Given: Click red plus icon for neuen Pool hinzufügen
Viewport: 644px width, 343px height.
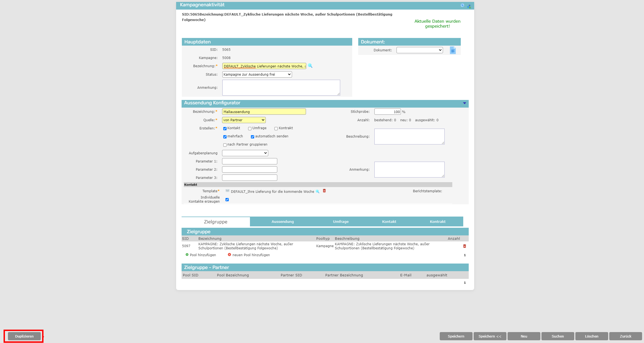Looking at the screenshot, I should point(229,255).
